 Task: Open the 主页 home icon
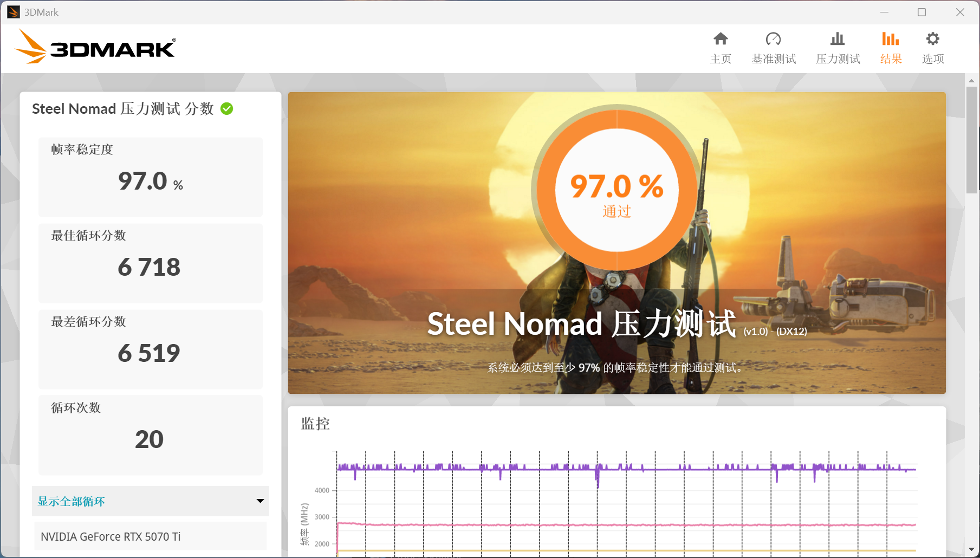(x=721, y=38)
